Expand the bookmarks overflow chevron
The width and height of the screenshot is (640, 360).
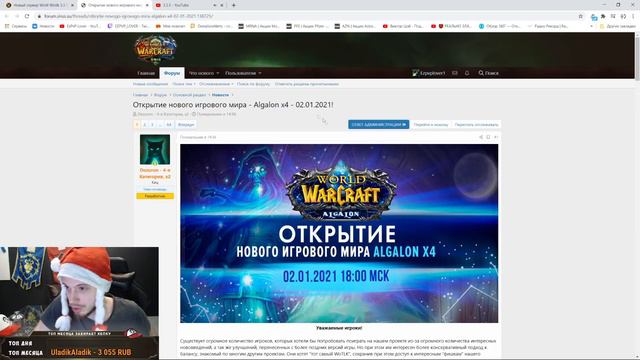click(x=591, y=26)
